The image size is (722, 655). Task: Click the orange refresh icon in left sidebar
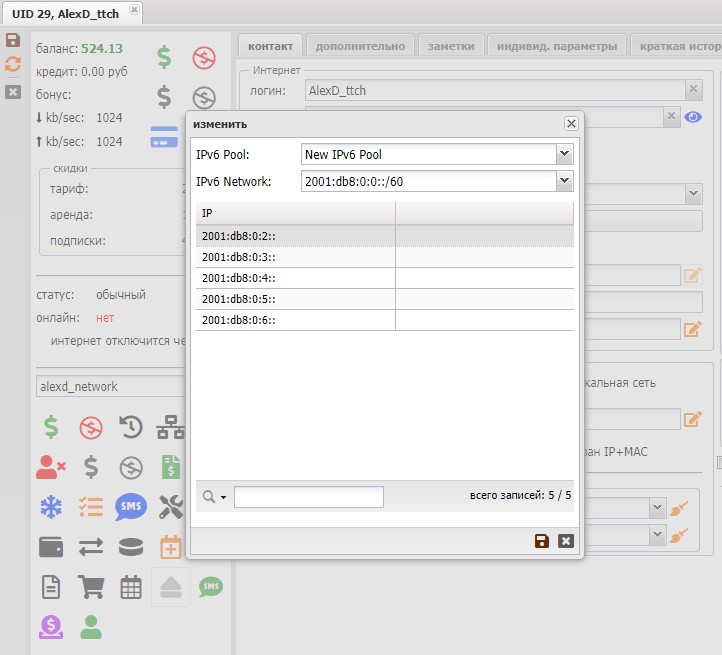(13, 64)
